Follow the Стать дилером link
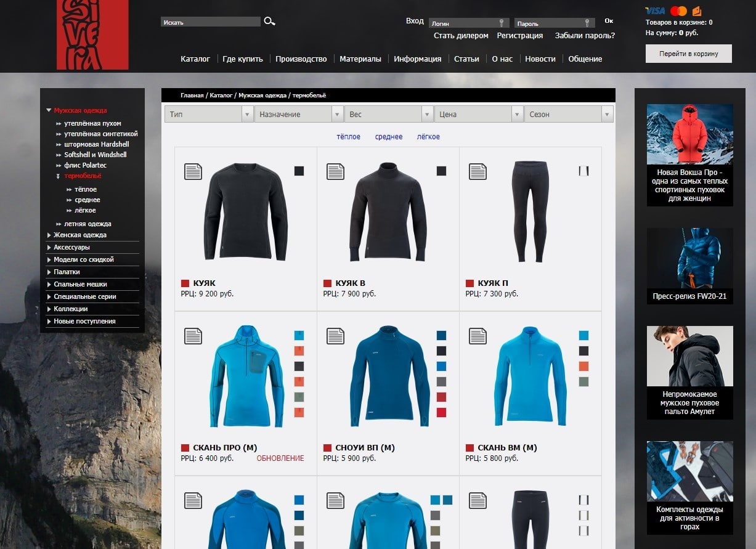The width and height of the screenshot is (756, 549). 461,36
